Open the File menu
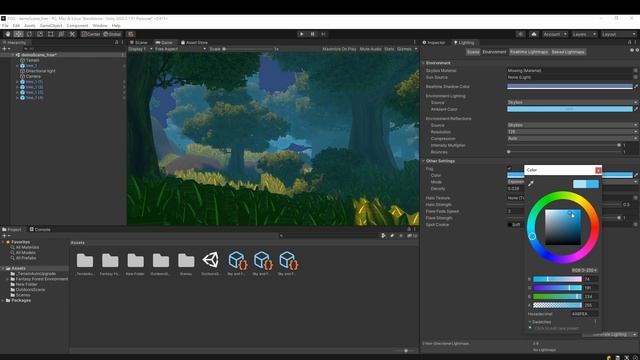640x360 pixels. click(5, 26)
